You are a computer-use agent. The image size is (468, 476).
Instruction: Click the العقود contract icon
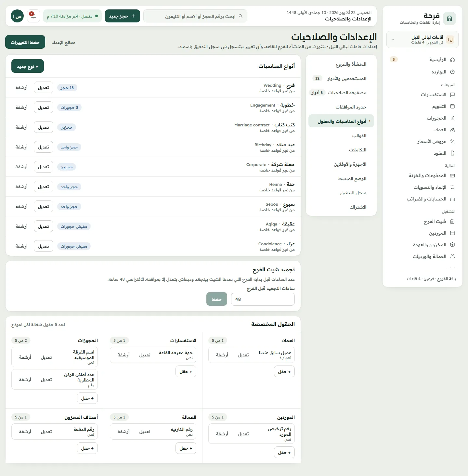[x=452, y=153]
